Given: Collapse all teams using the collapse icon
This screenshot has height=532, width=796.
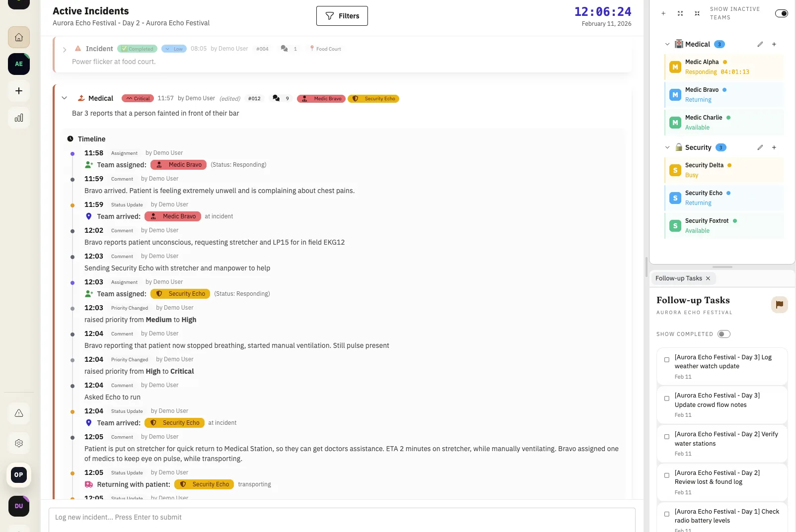Looking at the screenshot, I should coord(697,13).
